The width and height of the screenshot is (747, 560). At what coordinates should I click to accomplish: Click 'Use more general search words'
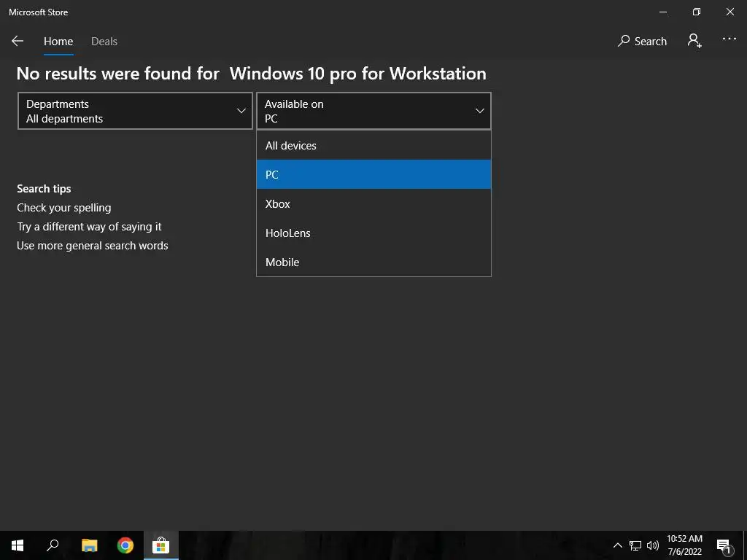[93, 246]
